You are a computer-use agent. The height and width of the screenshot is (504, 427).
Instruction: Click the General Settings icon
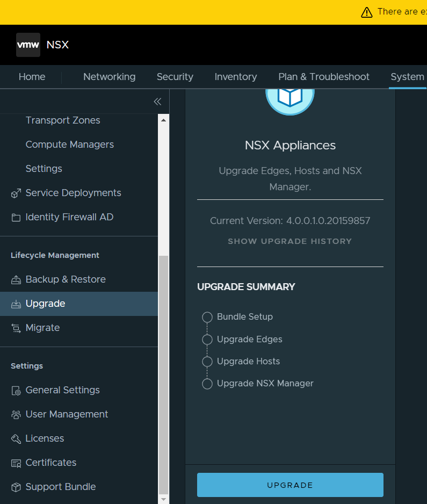(x=16, y=391)
